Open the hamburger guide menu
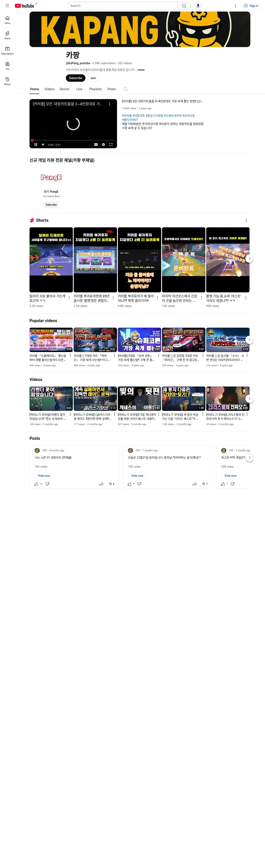 (7, 6)
